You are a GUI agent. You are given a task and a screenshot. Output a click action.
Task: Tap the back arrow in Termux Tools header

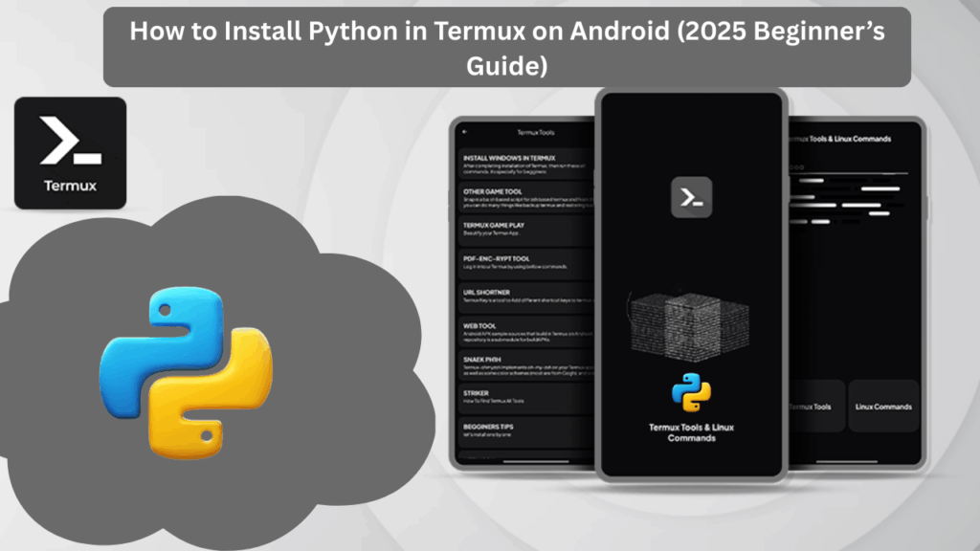pyautogui.click(x=466, y=132)
